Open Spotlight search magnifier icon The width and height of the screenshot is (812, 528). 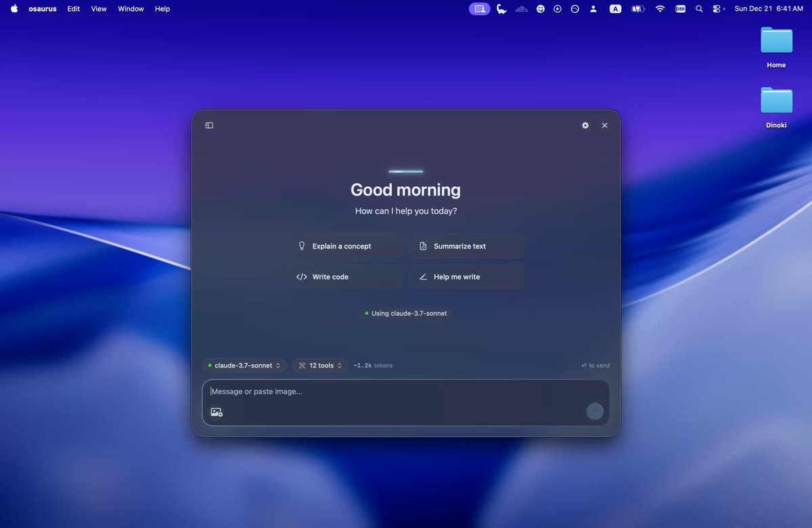(x=699, y=9)
